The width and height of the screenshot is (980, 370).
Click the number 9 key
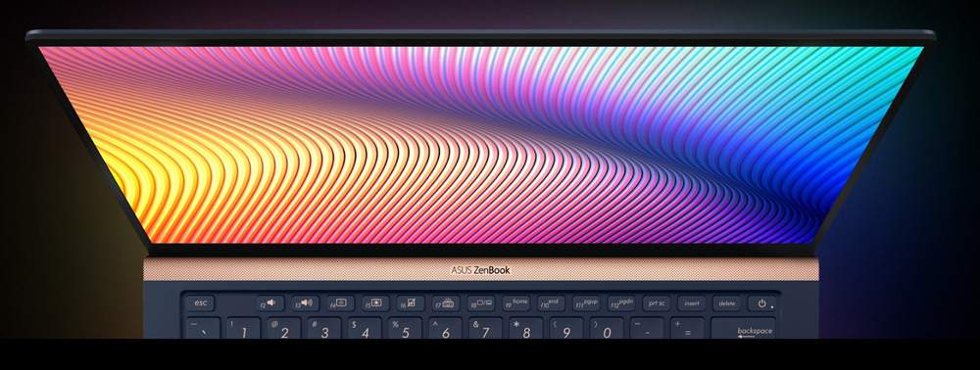(x=565, y=328)
